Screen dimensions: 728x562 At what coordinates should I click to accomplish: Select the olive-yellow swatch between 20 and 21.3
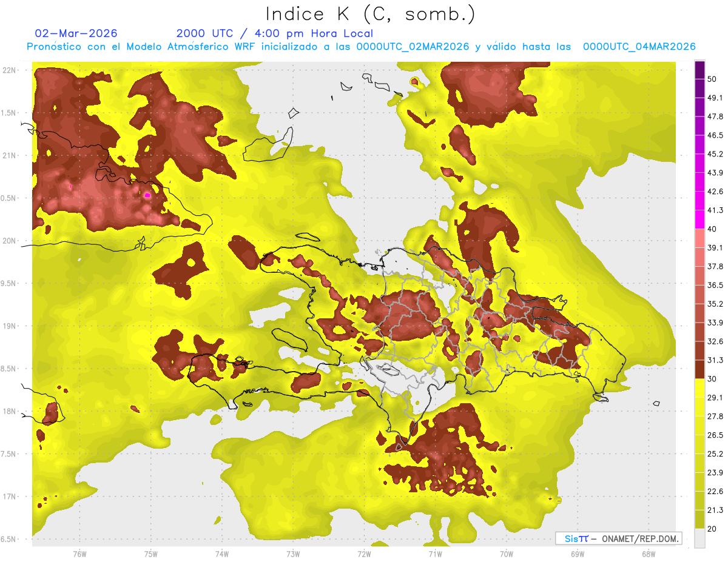(699, 520)
